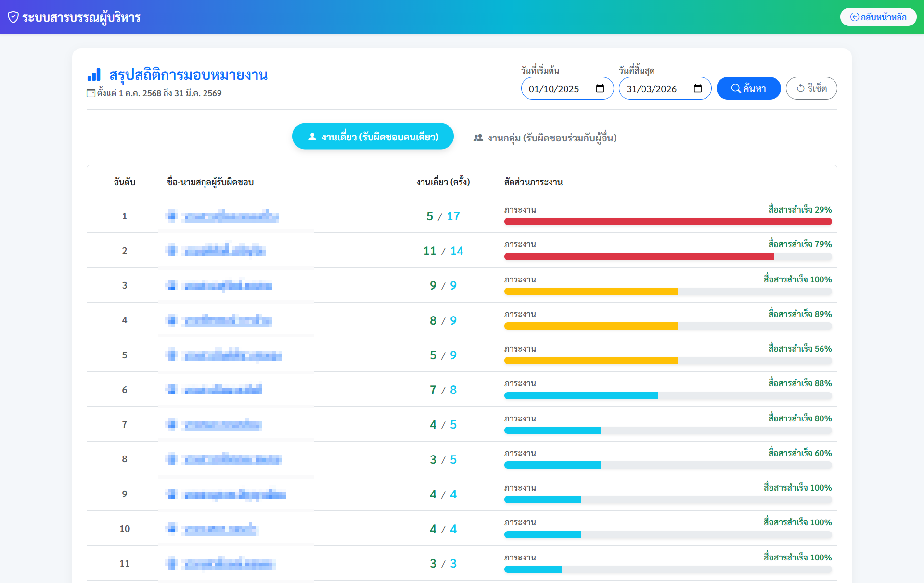
Task: Switch to the งานกลุ่ม group-task tab
Action: 545,138
